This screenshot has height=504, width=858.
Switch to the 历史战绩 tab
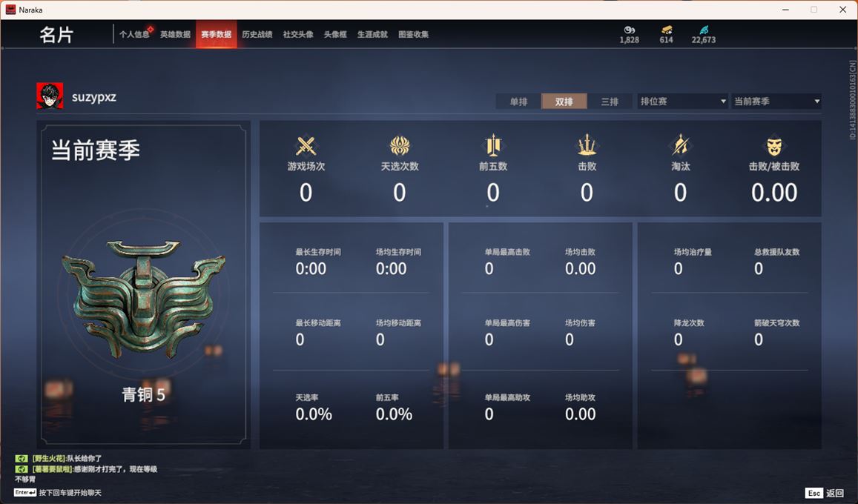pyautogui.click(x=257, y=34)
